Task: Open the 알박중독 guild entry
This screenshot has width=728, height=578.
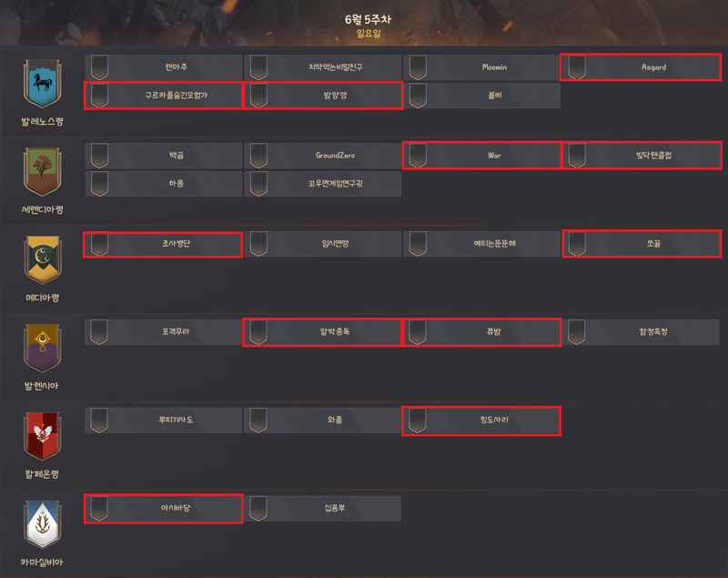Action: [x=322, y=332]
